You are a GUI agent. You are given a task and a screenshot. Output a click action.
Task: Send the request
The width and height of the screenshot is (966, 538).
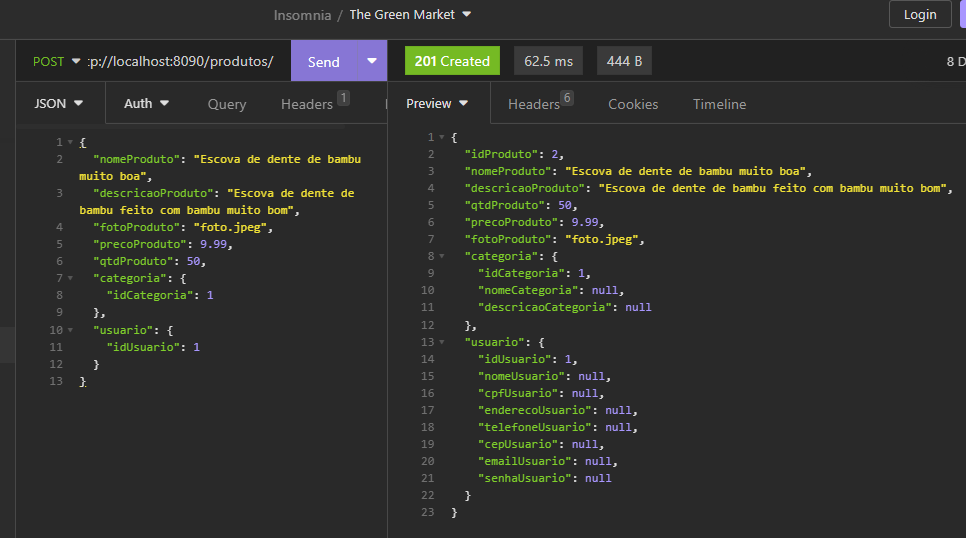pos(323,62)
